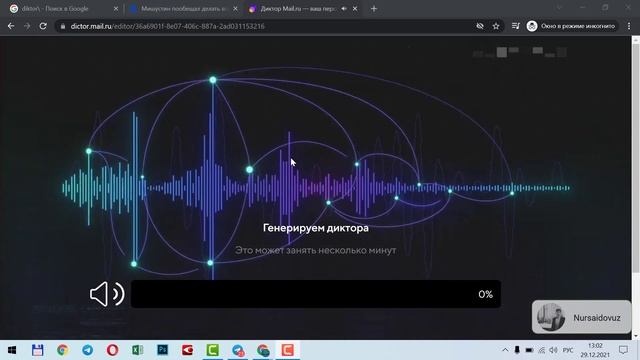The image size is (640, 360).
Task: Close the Мишустин news tab
Action: [235, 9]
